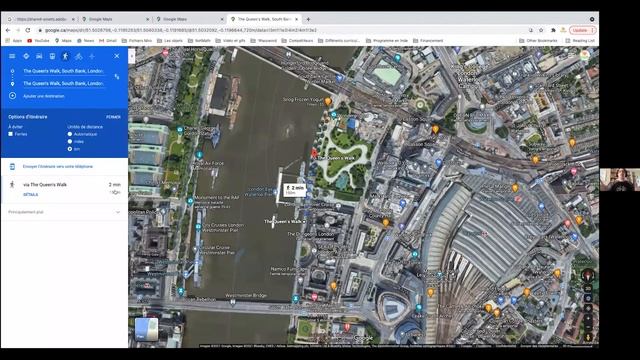Expand the elevation 'Principalement plat' row
This screenshot has height=360, width=640.
(x=64, y=212)
